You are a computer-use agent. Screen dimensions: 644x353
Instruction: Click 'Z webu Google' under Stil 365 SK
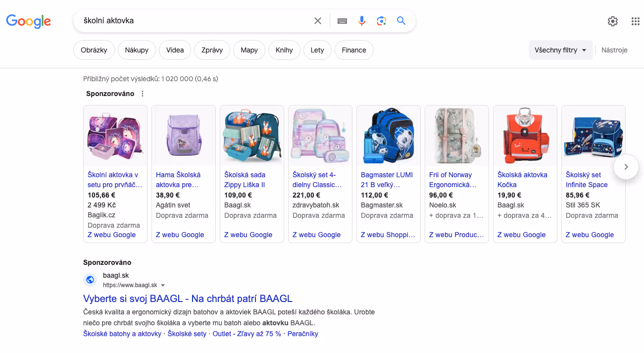click(x=590, y=235)
